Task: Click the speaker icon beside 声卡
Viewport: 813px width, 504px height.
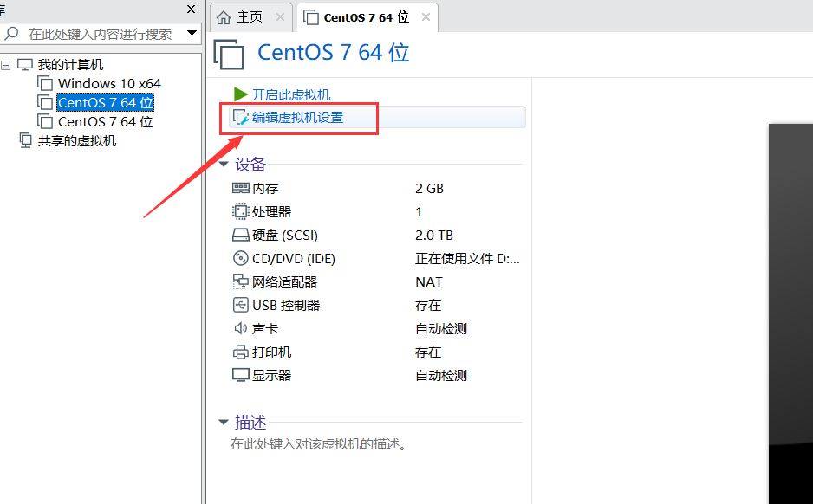Action: (x=240, y=328)
